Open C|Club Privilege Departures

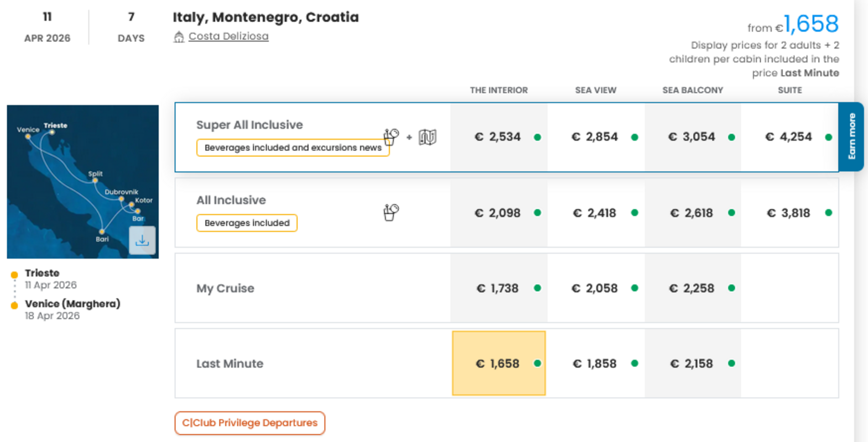click(250, 423)
